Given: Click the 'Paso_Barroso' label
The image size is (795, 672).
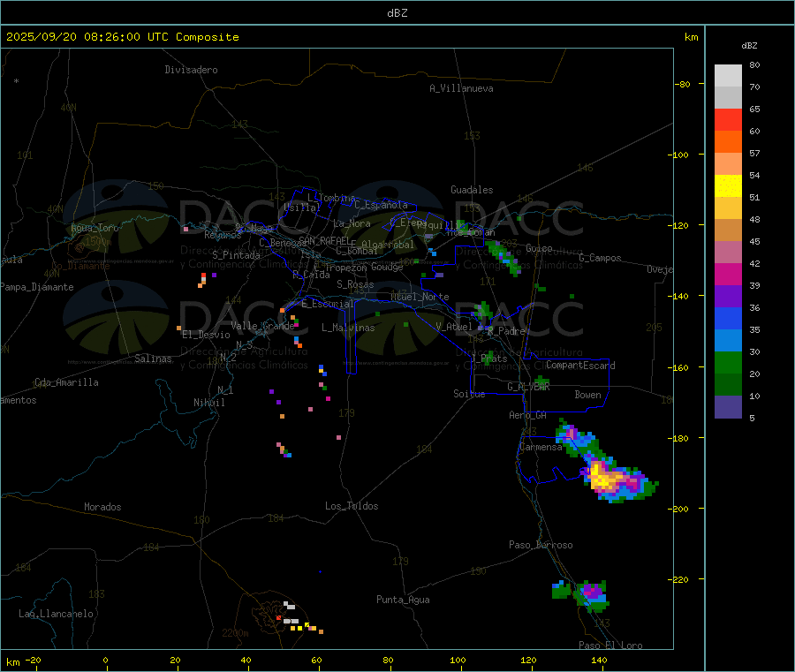Looking at the screenshot, I should 541,545.
